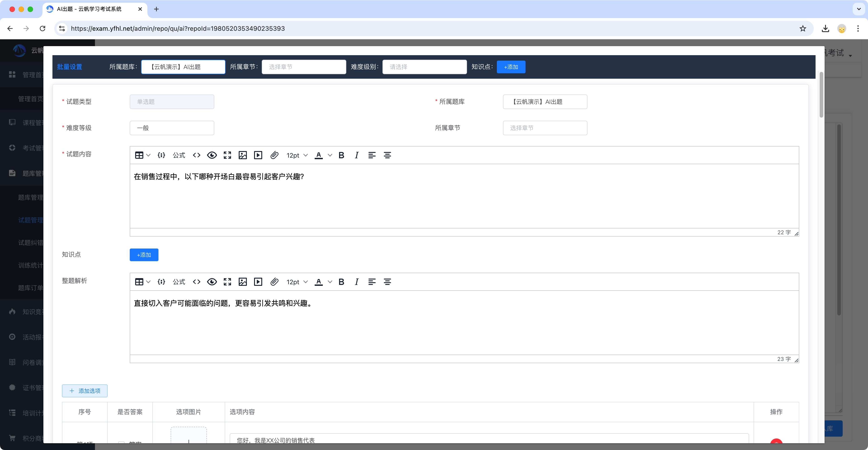
Task: Click 添加选项 button
Action: [x=85, y=391]
